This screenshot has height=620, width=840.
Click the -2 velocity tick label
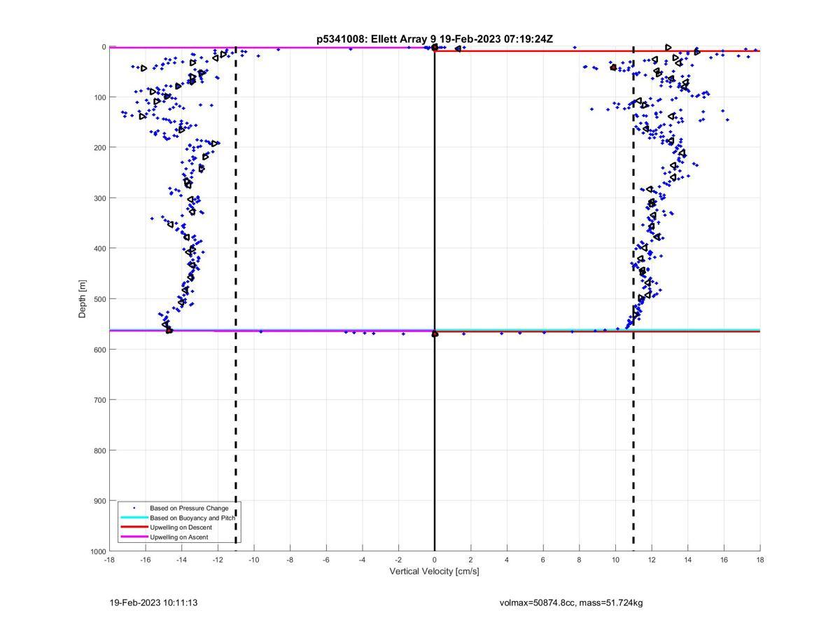coord(398,560)
